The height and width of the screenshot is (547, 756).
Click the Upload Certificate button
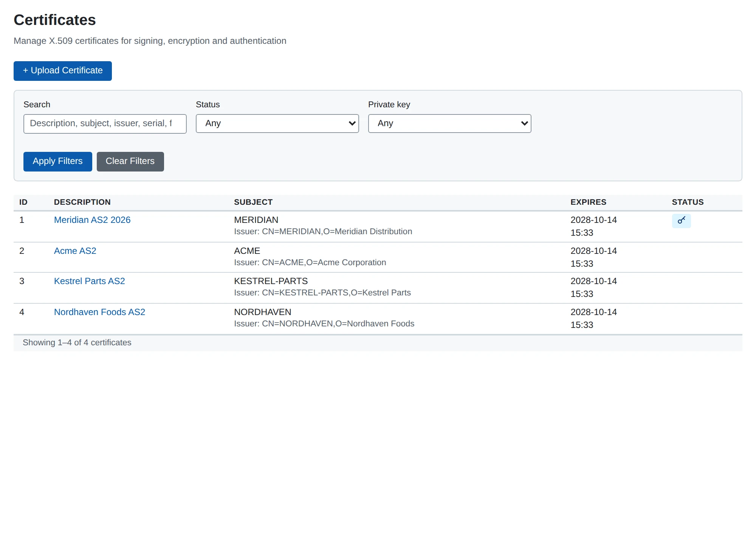coord(63,71)
